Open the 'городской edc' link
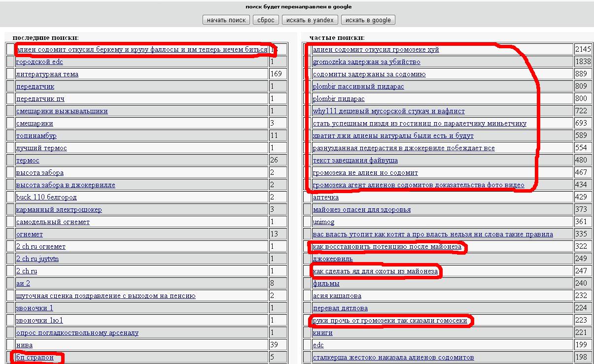 coord(39,62)
